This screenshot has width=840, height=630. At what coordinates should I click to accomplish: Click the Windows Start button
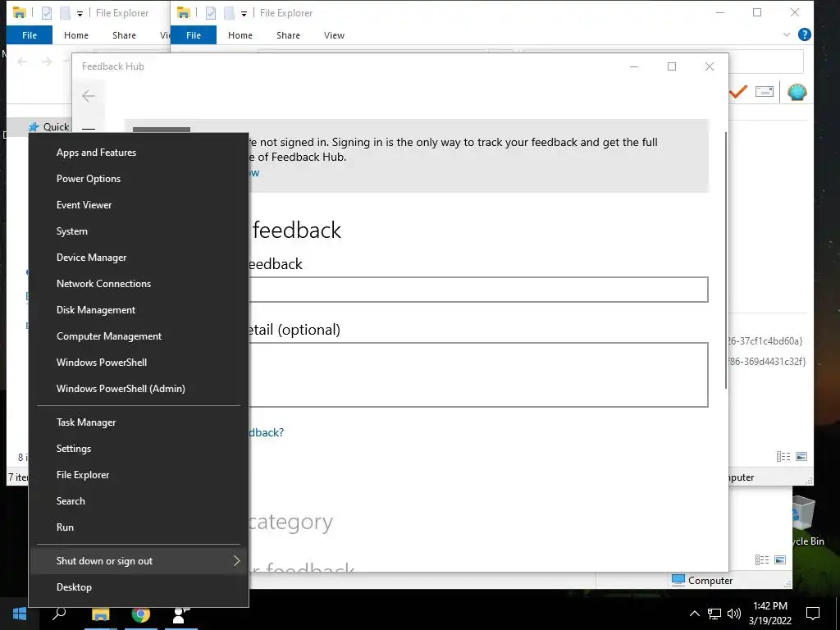click(x=20, y=614)
